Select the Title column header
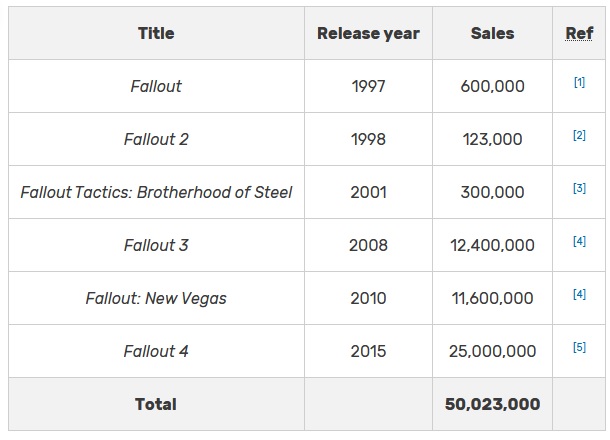 click(156, 33)
